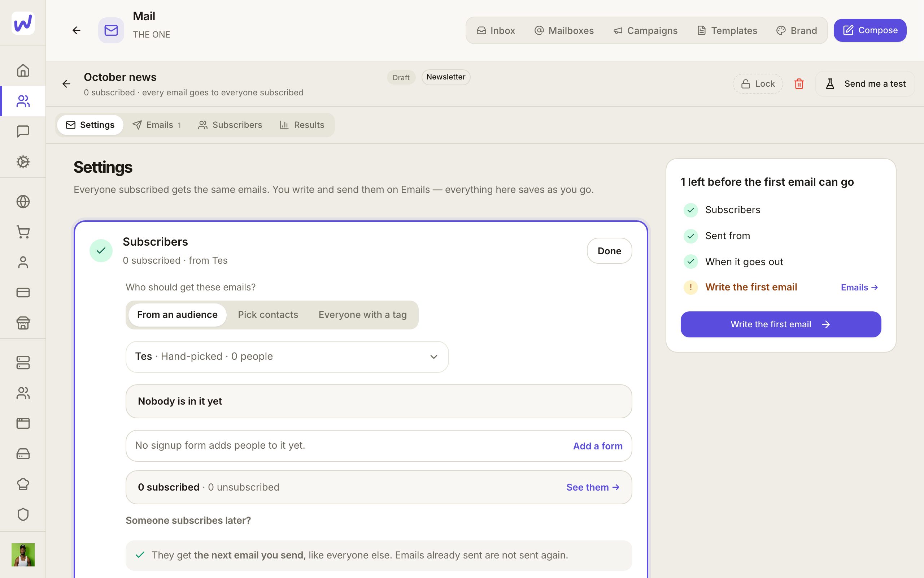Select the Settings tab
924x578 pixels.
click(90, 125)
